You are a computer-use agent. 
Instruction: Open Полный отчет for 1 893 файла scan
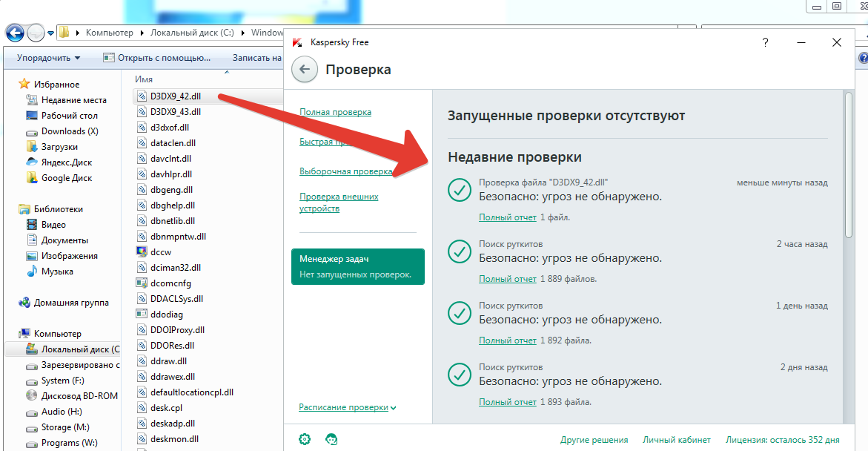tap(507, 402)
